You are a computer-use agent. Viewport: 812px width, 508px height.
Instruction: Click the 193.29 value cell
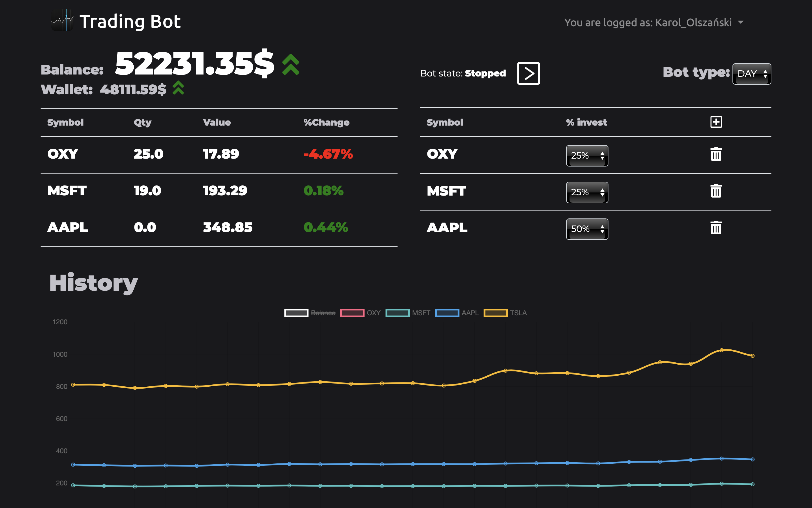(225, 190)
